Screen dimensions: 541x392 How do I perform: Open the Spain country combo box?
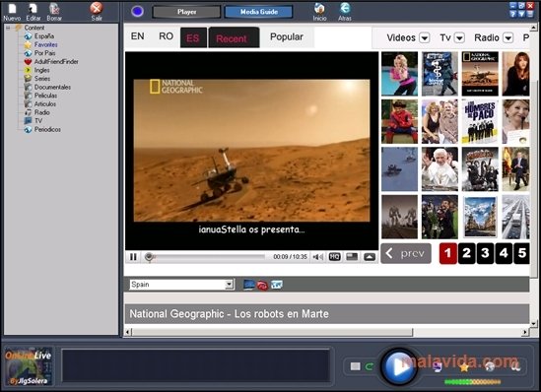pyautogui.click(x=182, y=285)
